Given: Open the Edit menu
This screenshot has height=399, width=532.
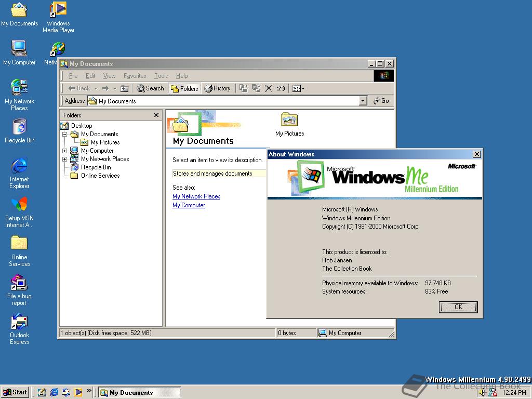Looking at the screenshot, I should [90, 76].
